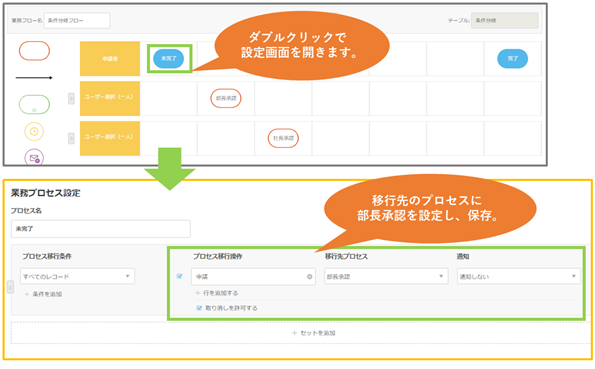Viewport: 595px width, 369px height.
Task: Click the テーブル label
Action: [x=458, y=20]
